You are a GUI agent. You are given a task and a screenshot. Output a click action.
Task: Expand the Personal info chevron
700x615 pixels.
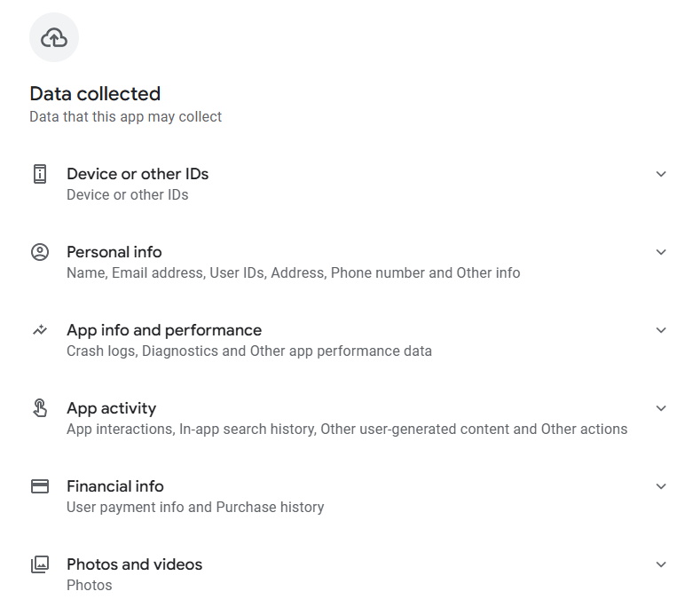click(661, 252)
